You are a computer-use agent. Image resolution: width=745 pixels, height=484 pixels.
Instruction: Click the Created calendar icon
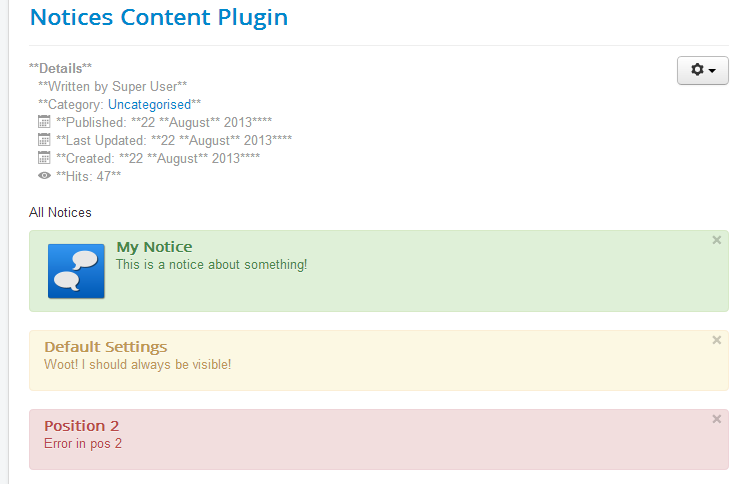pos(44,158)
